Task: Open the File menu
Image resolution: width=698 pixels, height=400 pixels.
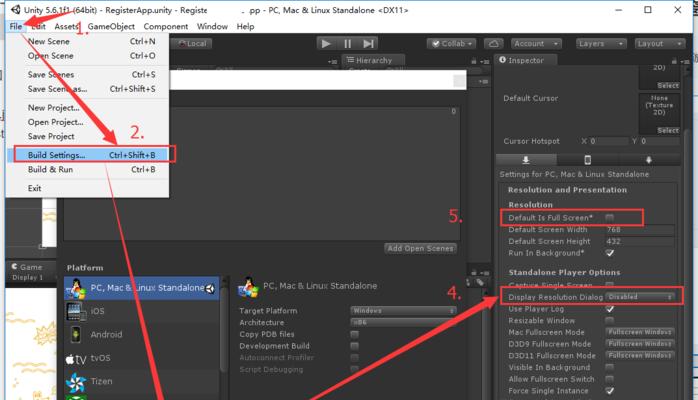Action: click(16, 27)
